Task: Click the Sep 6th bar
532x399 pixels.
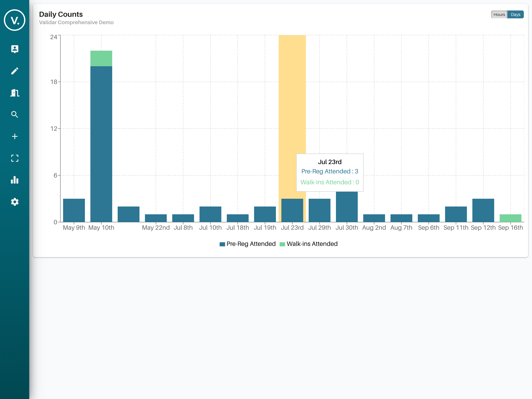Action: click(x=429, y=218)
